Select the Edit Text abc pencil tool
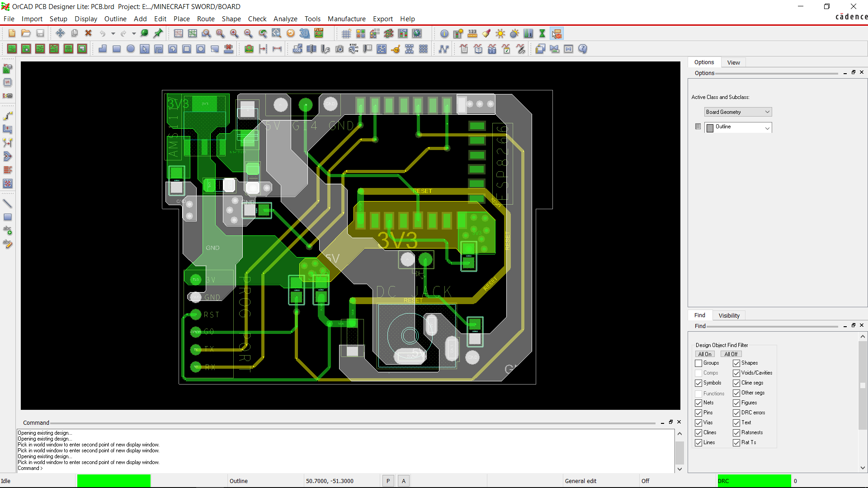 click(8, 244)
